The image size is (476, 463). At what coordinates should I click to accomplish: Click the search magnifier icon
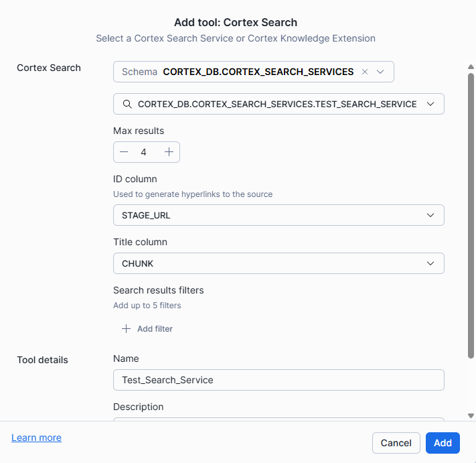pos(127,104)
